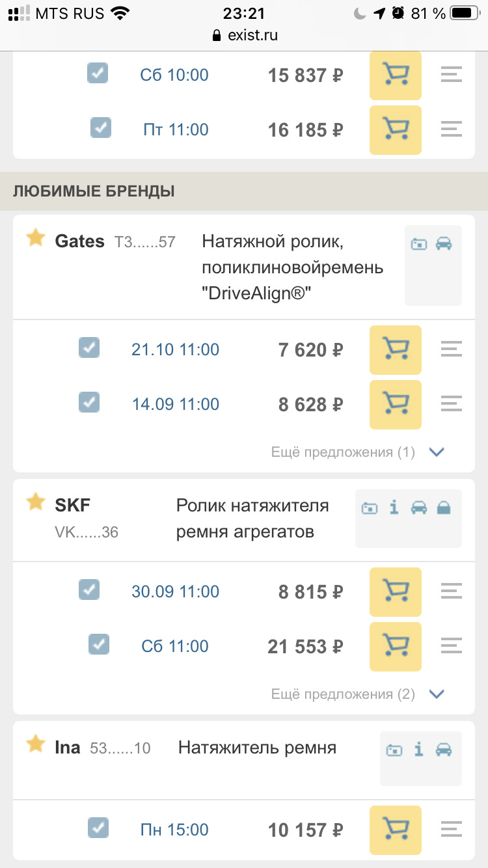Tap the info icon in the SKF card
Screen dimensions: 488x868
tap(394, 508)
